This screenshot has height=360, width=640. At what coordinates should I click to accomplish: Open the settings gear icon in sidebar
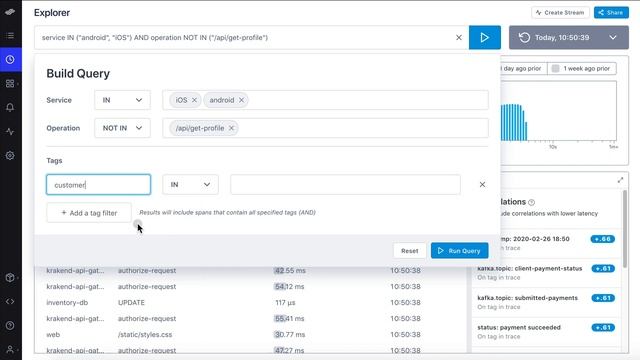click(10, 156)
